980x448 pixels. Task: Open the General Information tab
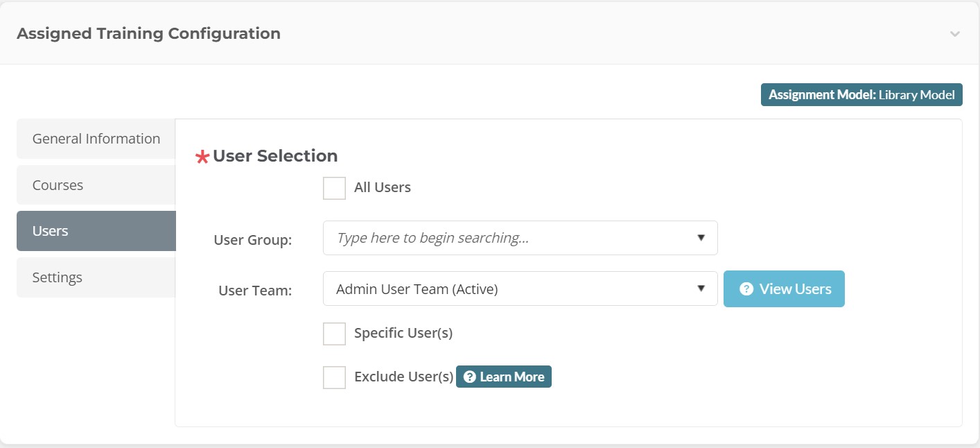[96, 139]
